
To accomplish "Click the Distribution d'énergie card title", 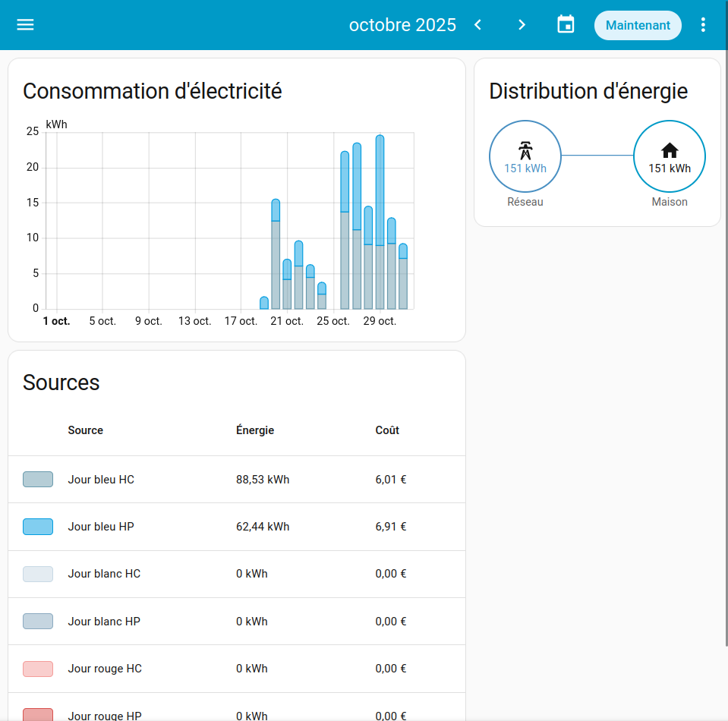I will [588, 91].
